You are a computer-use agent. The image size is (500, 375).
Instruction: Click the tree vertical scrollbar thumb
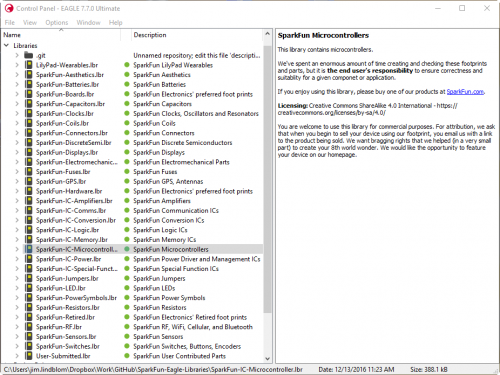click(x=267, y=179)
